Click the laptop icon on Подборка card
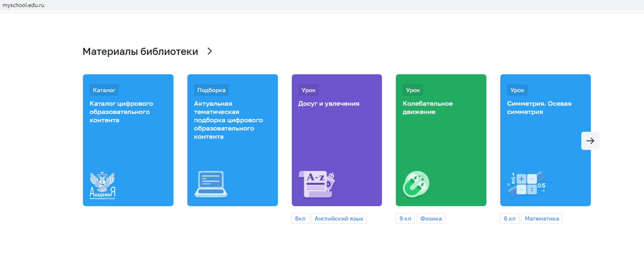The width and height of the screenshot is (644, 261). point(211,184)
